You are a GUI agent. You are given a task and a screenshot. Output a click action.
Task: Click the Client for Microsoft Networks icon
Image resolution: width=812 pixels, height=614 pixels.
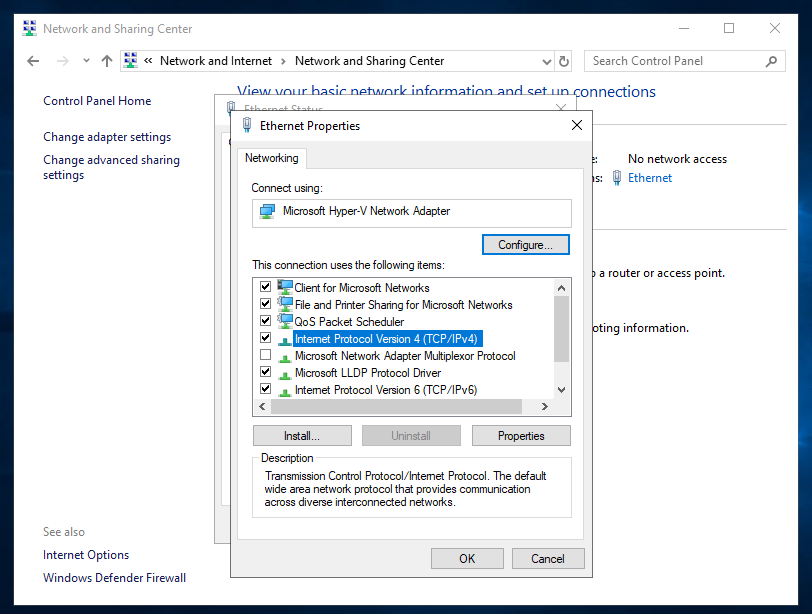pyautogui.click(x=285, y=287)
